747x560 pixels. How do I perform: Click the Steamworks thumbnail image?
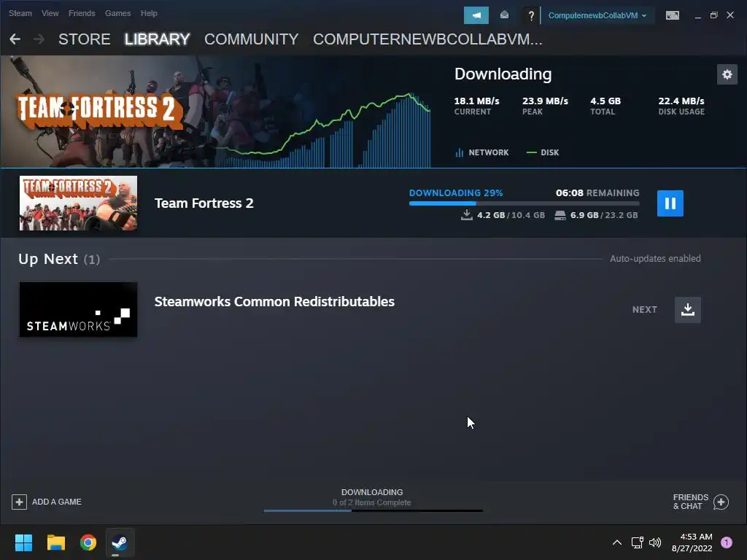coord(78,309)
